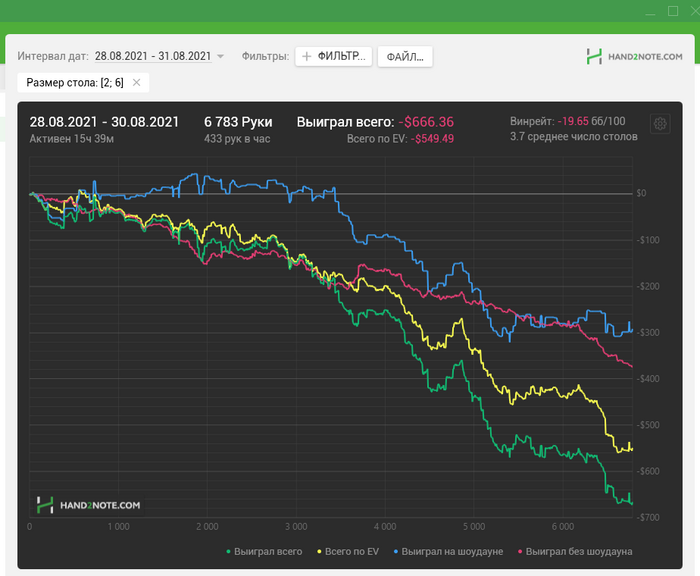Viewport: 700px width, 576px height.
Task: Select the date range 28.08.2021 - 31.08.2021
Action: 153,56
